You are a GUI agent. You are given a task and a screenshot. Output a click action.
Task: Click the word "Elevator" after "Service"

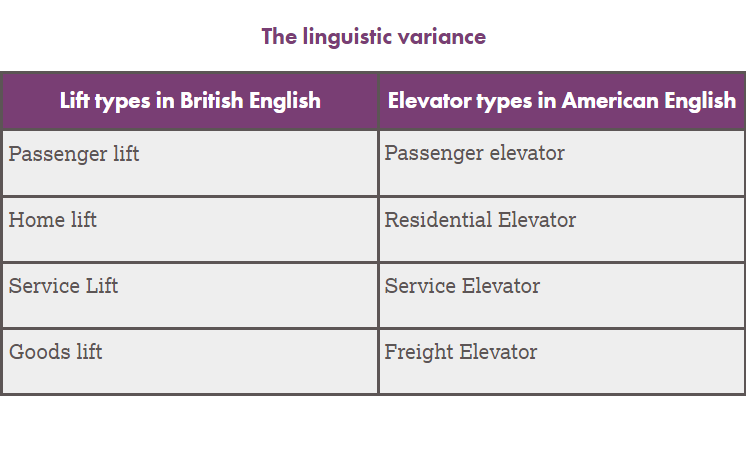tap(500, 286)
